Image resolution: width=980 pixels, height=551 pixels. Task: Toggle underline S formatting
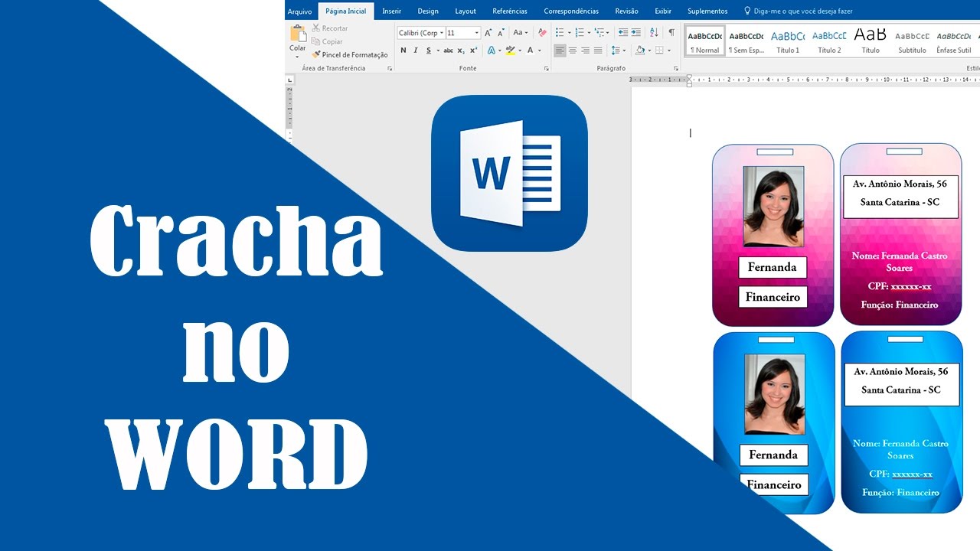click(428, 51)
